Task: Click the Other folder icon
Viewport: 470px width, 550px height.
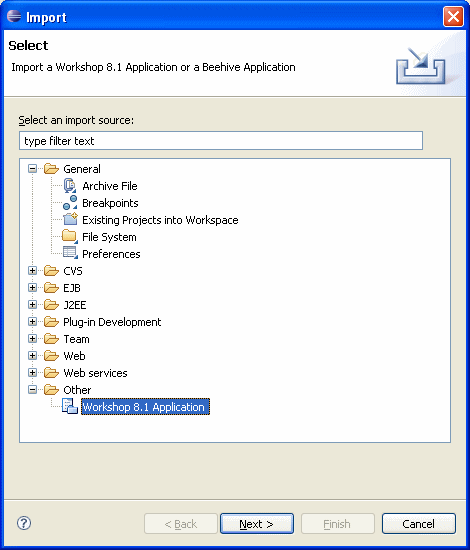Action: [x=51, y=390]
